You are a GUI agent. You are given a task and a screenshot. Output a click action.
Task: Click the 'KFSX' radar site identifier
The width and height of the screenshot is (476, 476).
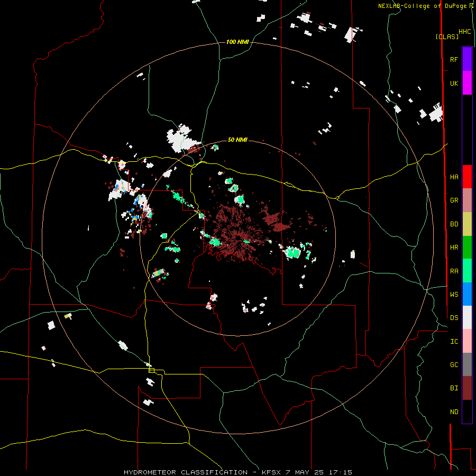tap(271, 472)
